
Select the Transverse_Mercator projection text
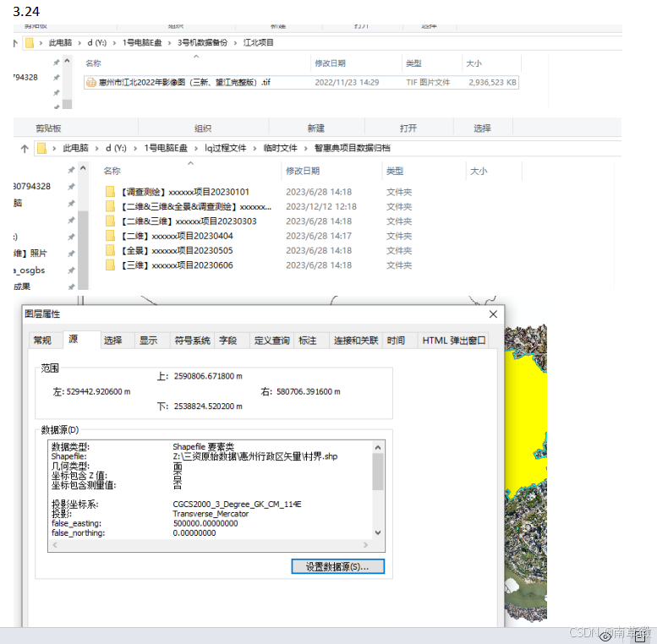point(211,514)
